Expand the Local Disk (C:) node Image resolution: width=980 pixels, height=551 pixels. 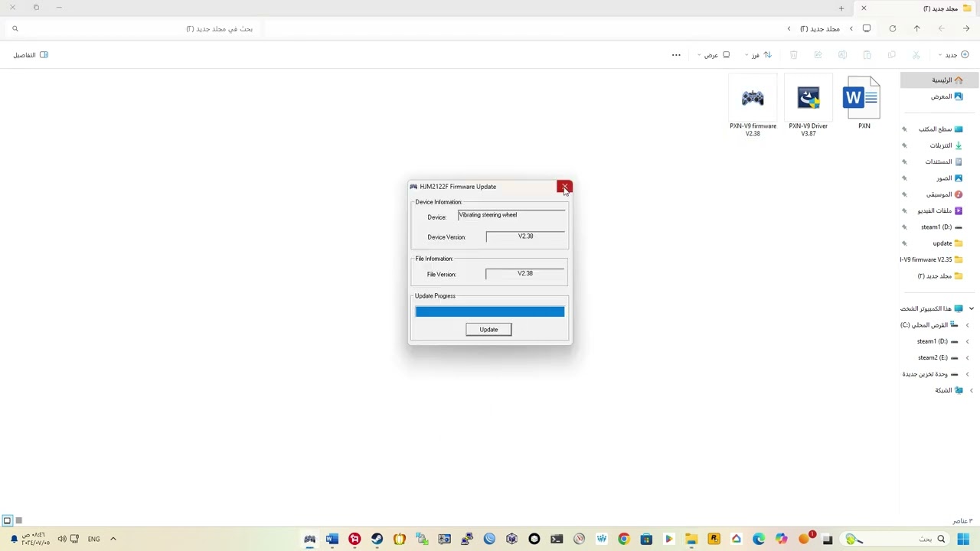point(967,325)
